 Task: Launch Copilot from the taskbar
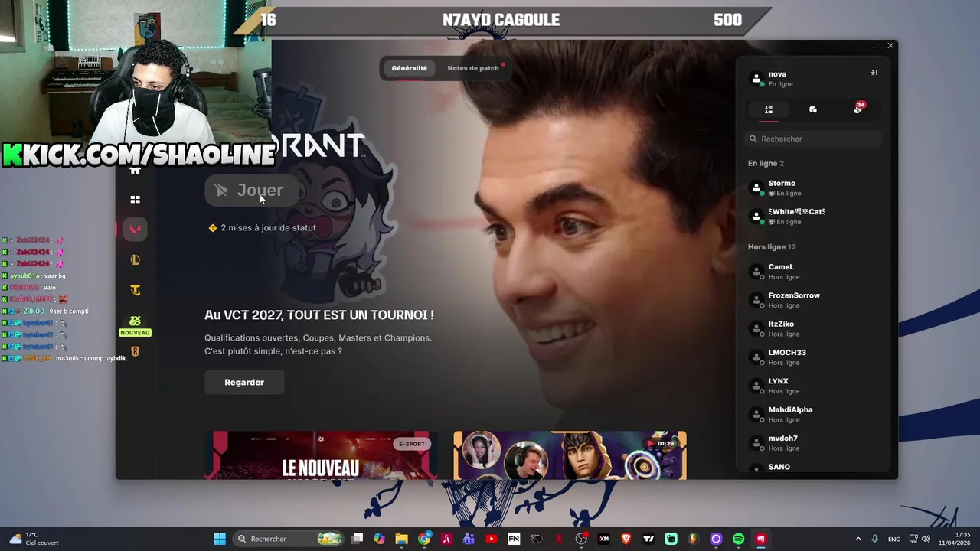[379, 539]
